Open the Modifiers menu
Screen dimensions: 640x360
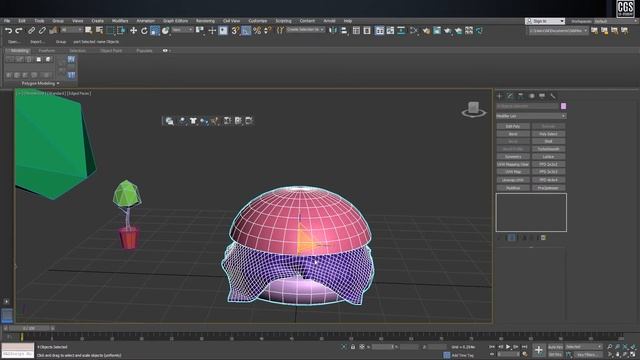coord(120,21)
